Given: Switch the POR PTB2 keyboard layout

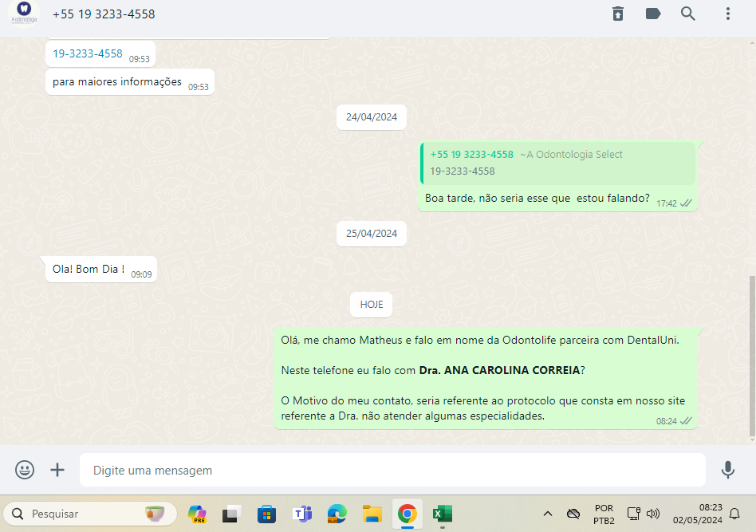Looking at the screenshot, I should pyautogui.click(x=604, y=514).
